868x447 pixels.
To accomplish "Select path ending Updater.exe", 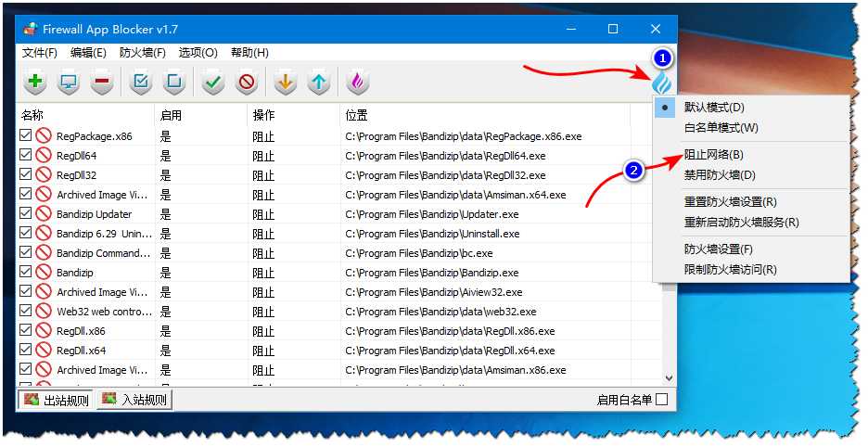I will [x=432, y=214].
